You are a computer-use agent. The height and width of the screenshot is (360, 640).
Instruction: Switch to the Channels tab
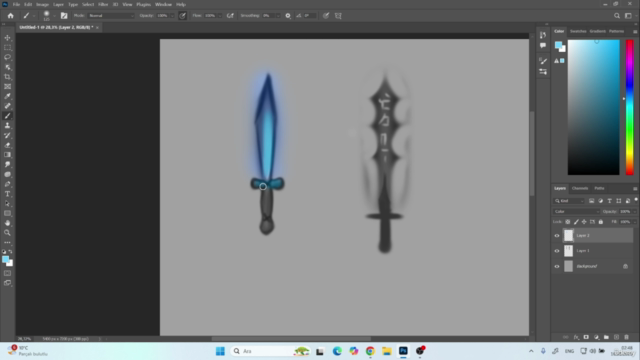pyautogui.click(x=580, y=188)
